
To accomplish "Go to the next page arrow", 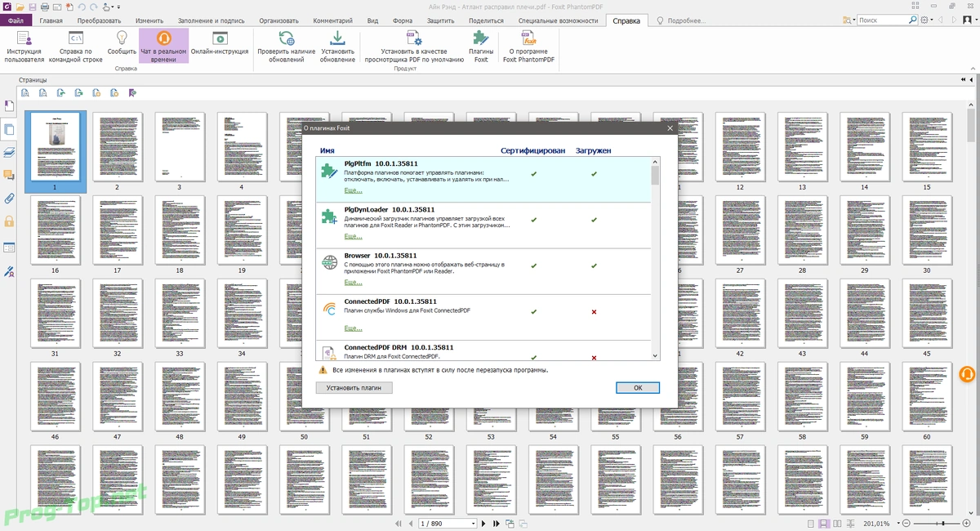I will (x=483, y=523).
